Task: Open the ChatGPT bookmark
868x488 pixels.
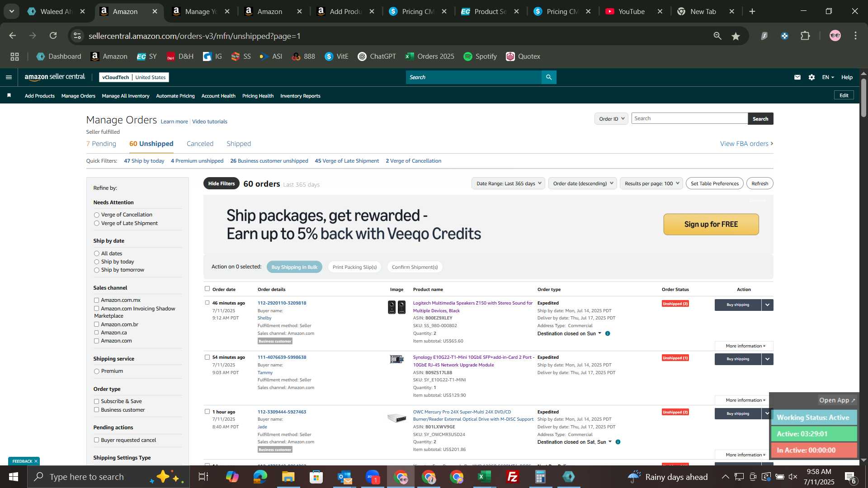Action: [x=377, y=56]
